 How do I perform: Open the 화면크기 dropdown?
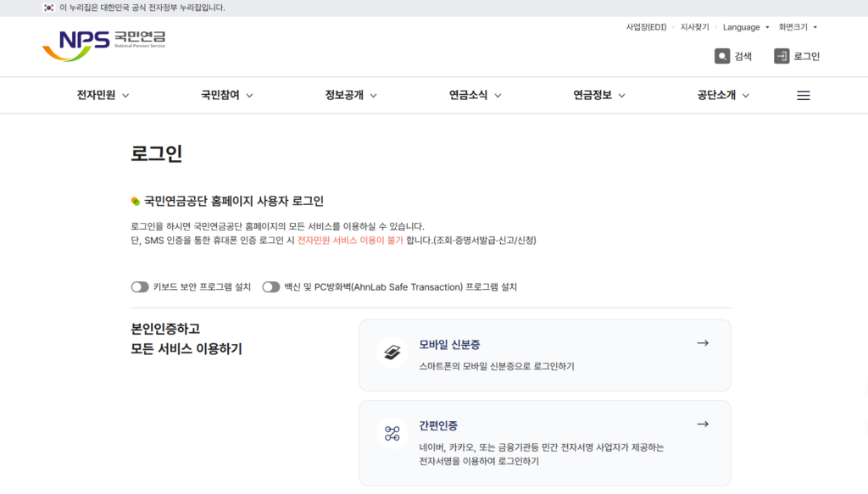point(798,27)
